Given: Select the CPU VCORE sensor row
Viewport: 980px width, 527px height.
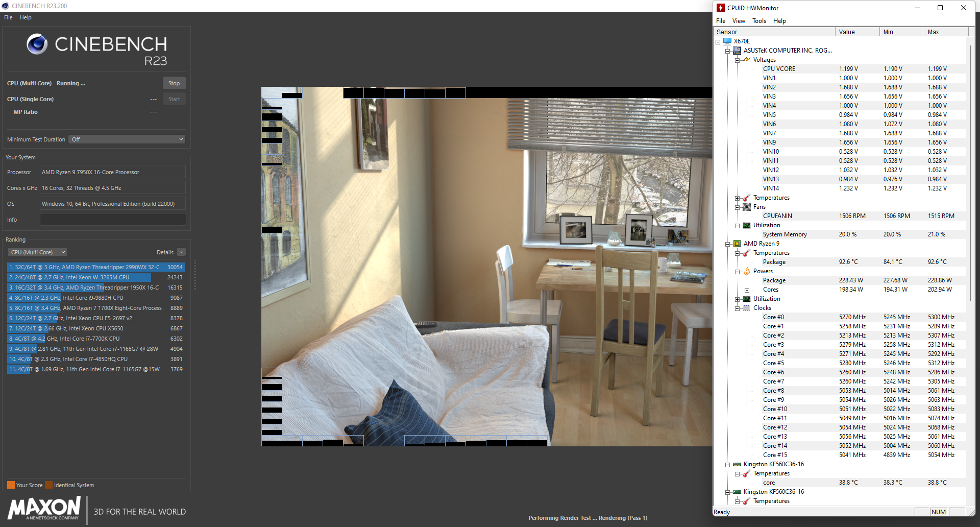Looking at the screenshot, I should pyautogui.click(x=864, y=69).
